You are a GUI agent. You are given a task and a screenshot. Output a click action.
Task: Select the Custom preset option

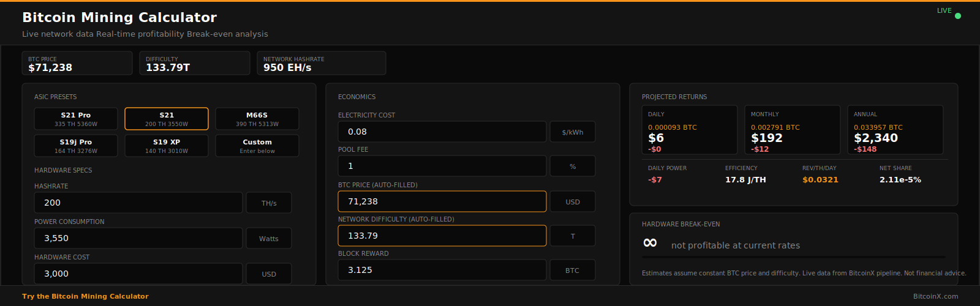[x=257, y=146]
